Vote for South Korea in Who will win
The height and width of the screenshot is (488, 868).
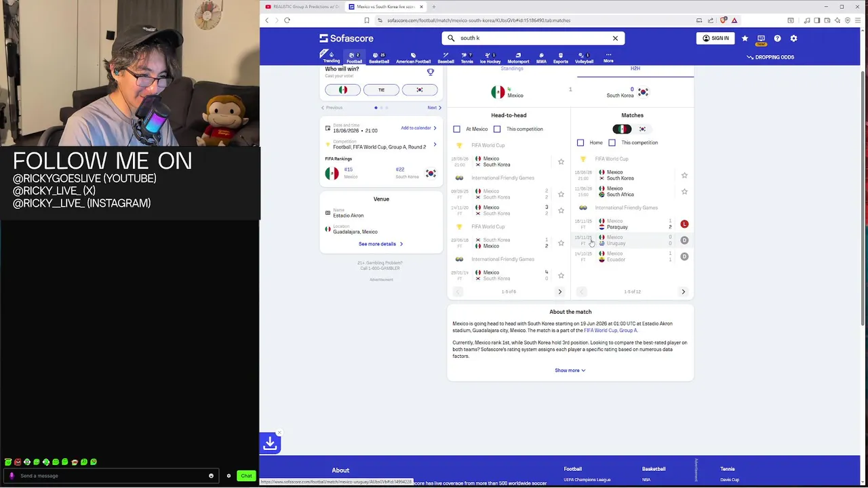pos(420,90)
